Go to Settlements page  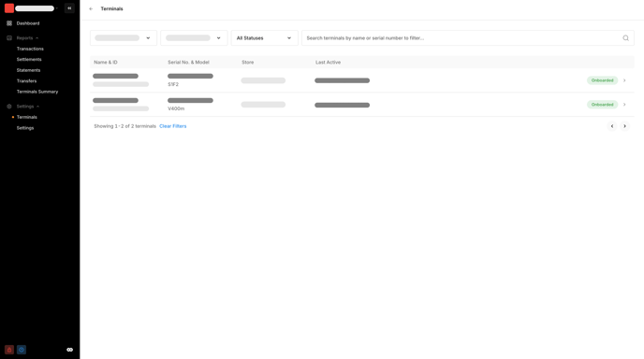(29, 60)
